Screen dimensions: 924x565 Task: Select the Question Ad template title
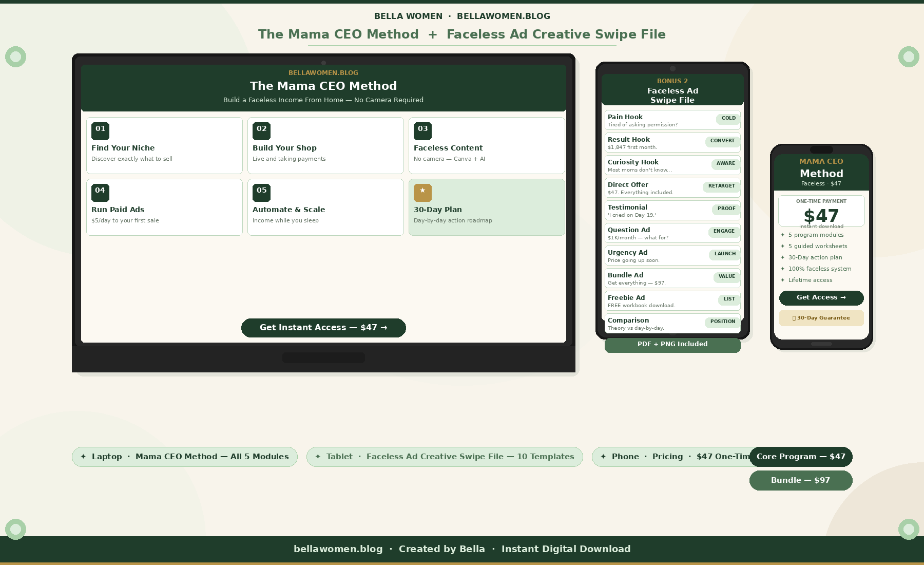pyautogui.click(x=628, y=230)
